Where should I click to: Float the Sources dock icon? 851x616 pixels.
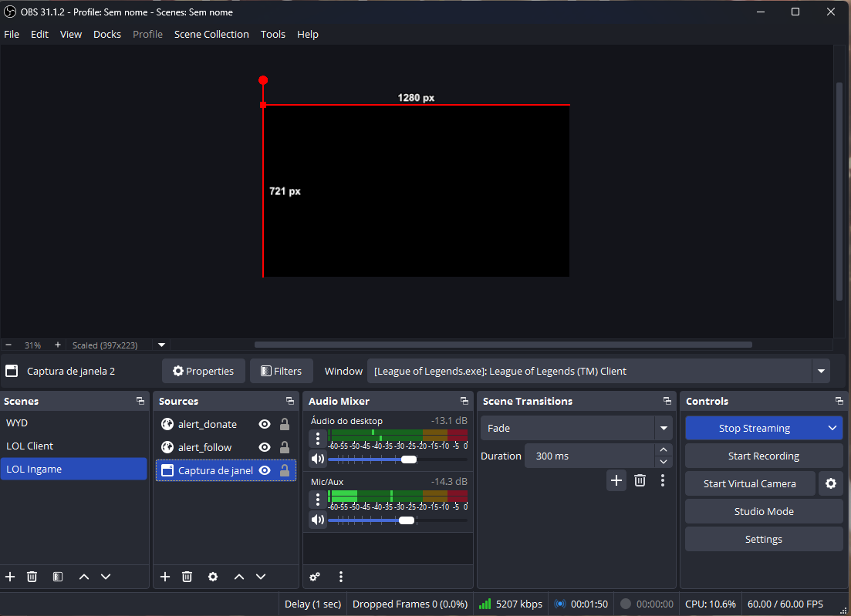point(290,401)
